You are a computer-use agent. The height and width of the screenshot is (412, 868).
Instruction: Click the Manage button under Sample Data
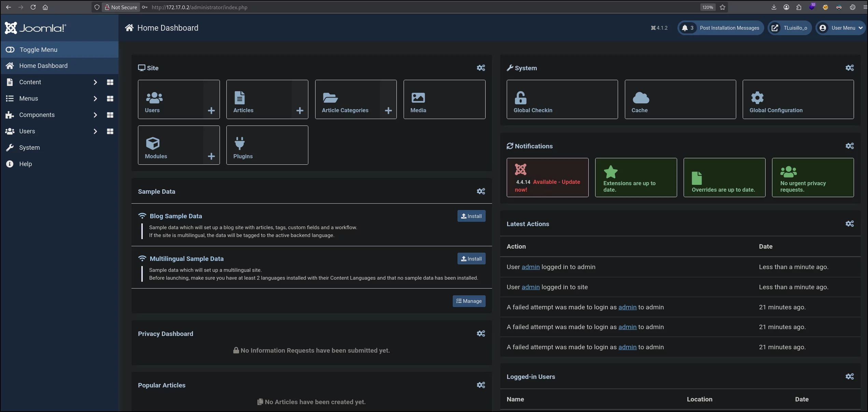(x=469, y=301)
